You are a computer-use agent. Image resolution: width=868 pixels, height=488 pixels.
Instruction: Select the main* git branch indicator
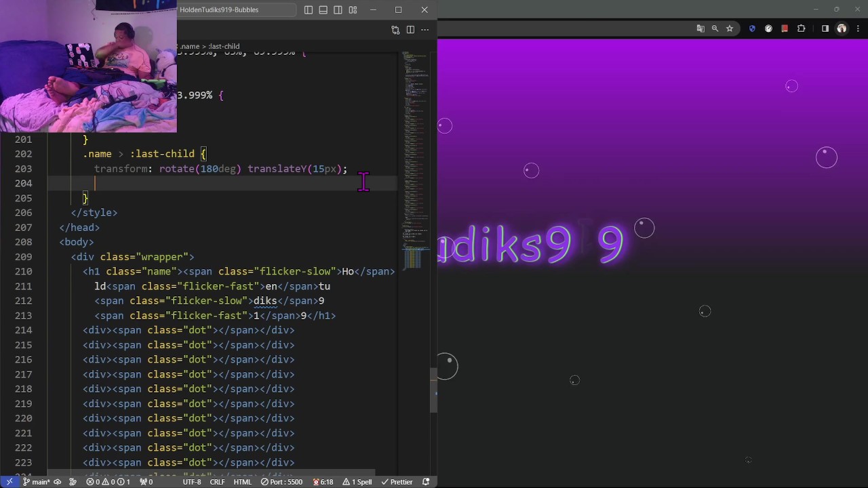tap(37, 482)
